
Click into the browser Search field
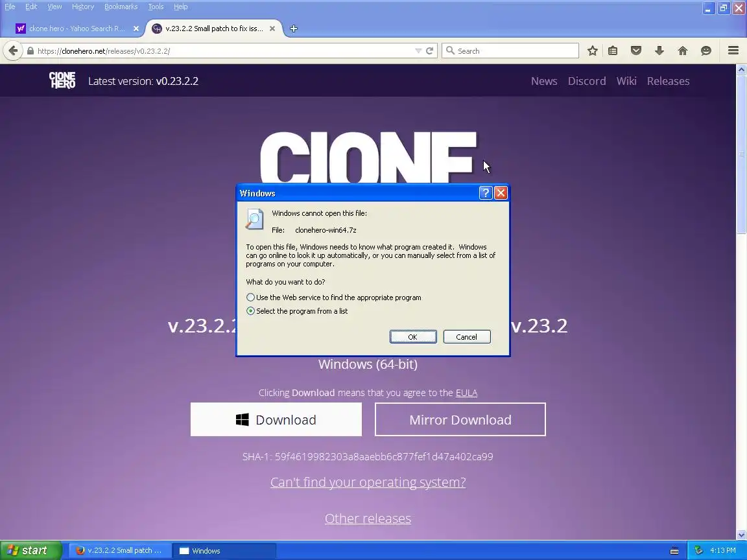(510, 51)
